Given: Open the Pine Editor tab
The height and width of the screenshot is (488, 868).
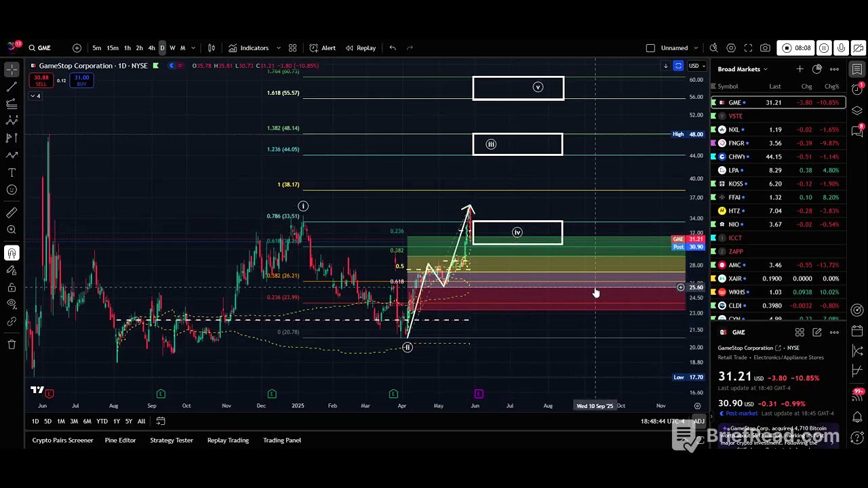Looking at the screenshot, I should [120, 441].
